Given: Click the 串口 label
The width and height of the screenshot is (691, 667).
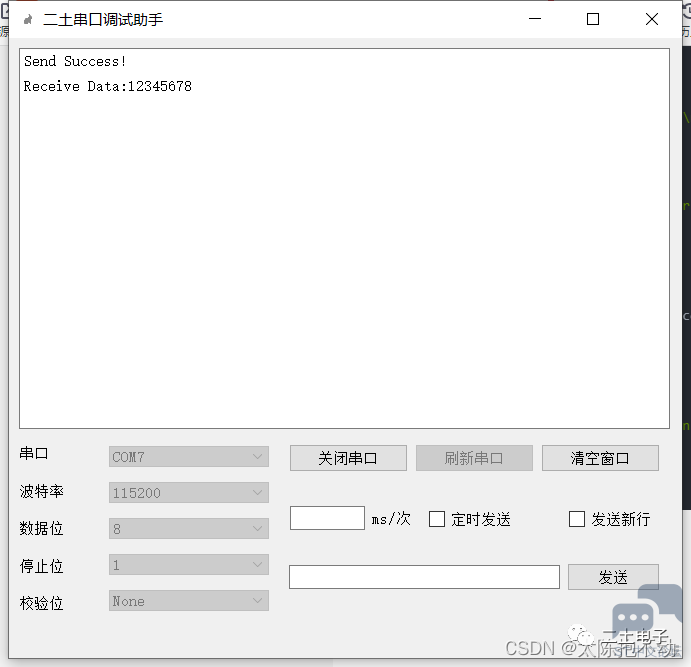Looking at the screenshot, I should (34, 453).
